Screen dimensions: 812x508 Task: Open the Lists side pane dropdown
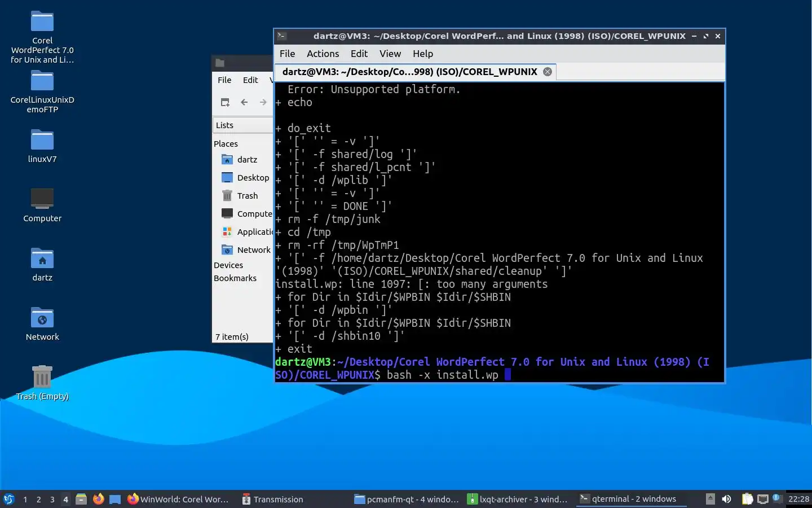point(242,125)
